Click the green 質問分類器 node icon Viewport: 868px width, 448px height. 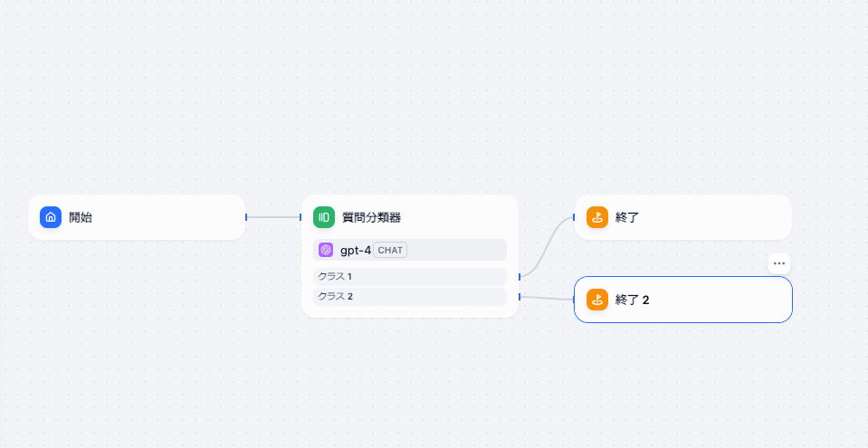point(324,217)
